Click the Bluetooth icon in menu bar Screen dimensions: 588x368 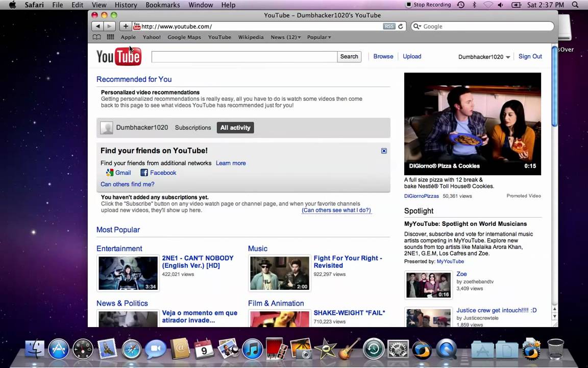[x=474, y=5]
